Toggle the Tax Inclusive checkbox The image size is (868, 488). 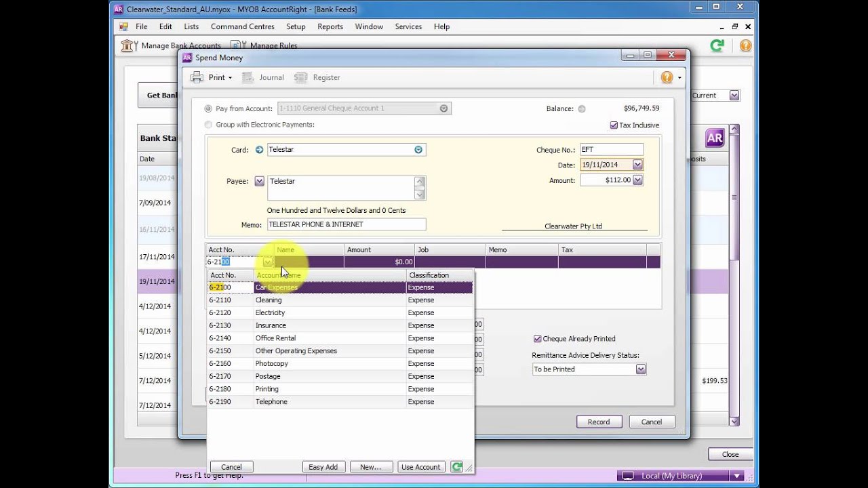tap(614, 125)
